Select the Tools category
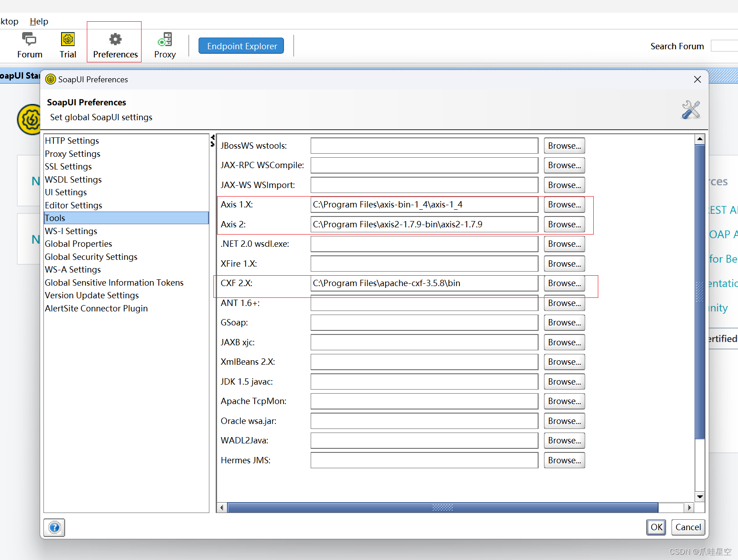Viewport: 738px width, 560px height. point(126,218)
